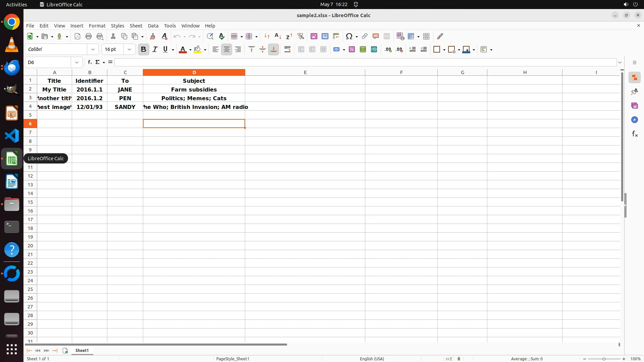Click the Insert Special Character icon

coord(349,36)
